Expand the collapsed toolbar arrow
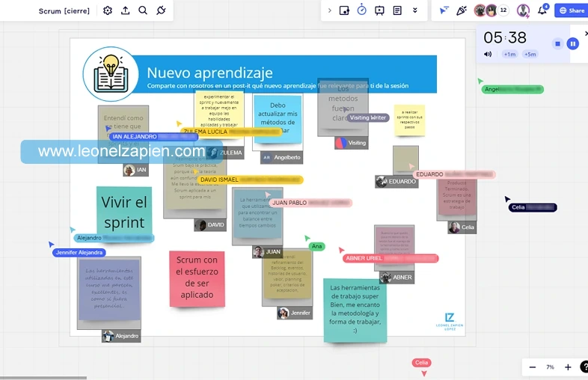 tap(330, 10)
